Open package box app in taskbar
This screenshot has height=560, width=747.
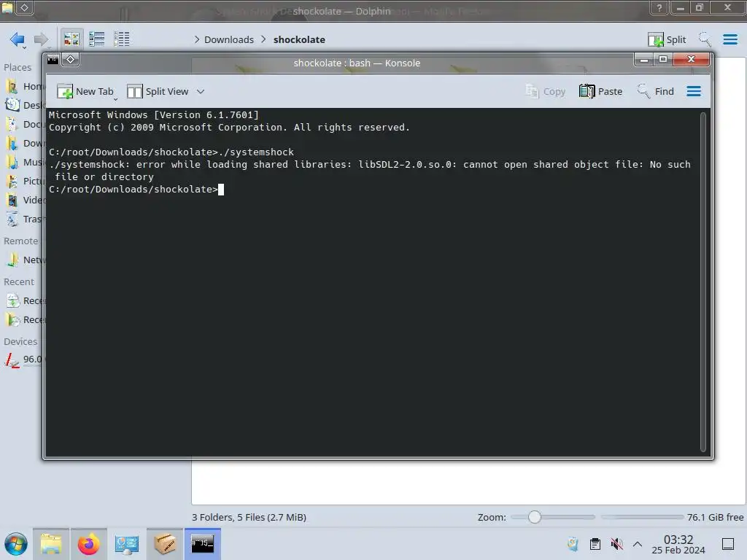(x=164, y=544)
